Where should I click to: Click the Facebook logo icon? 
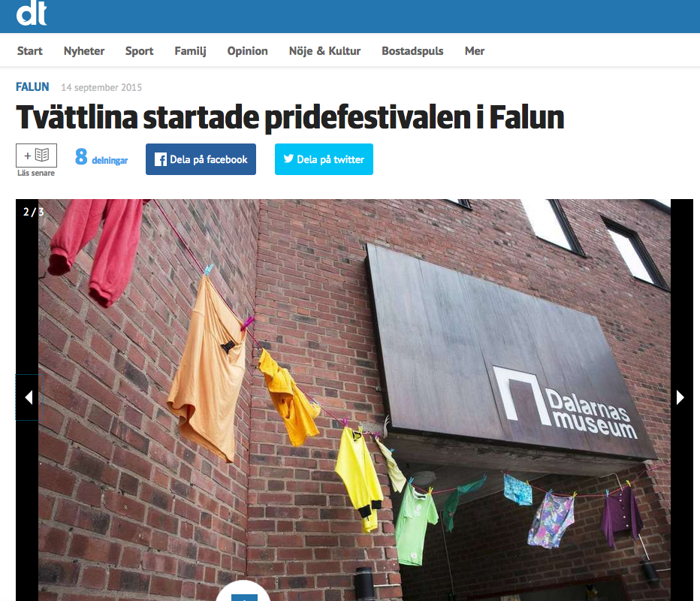coord(160,159)
